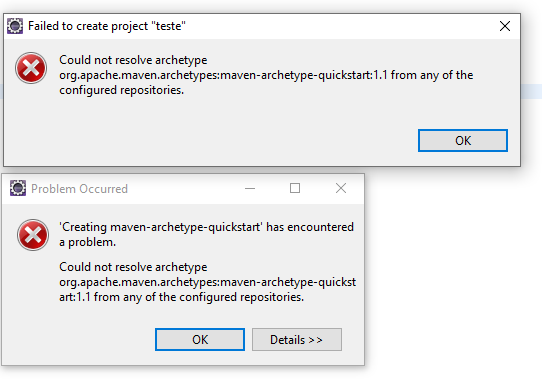Click the red error icon in Problem Occurred dialog
542x391 pixels.
(x=33, y=235)
